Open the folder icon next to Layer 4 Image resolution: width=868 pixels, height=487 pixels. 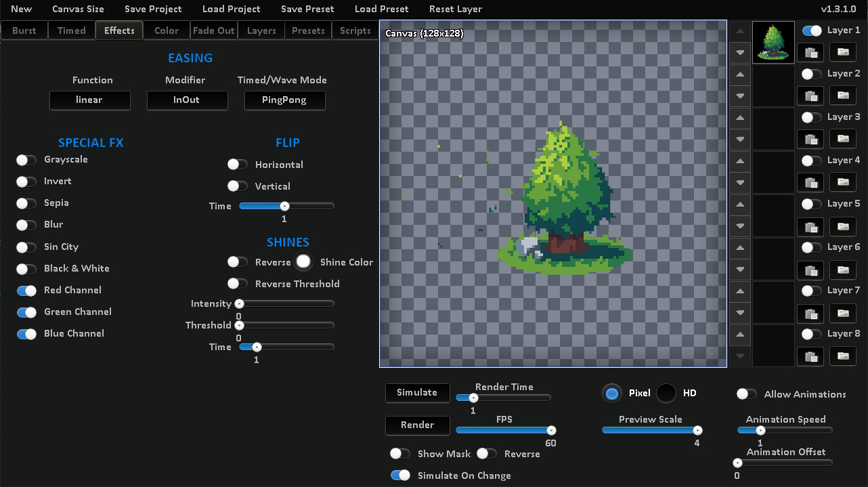pyautogui.click(x=842, y=182)
